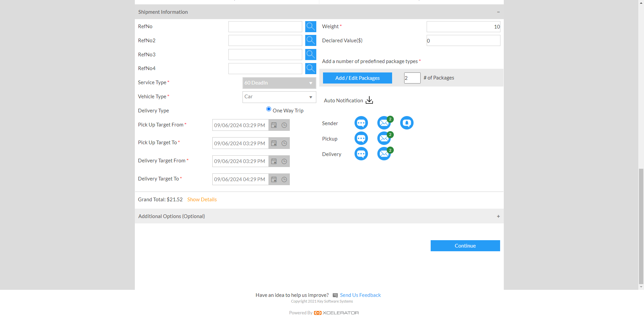Click the Auto Notification download icon
The width and height of the screenshot is (644, 317).
pos(369,100)
